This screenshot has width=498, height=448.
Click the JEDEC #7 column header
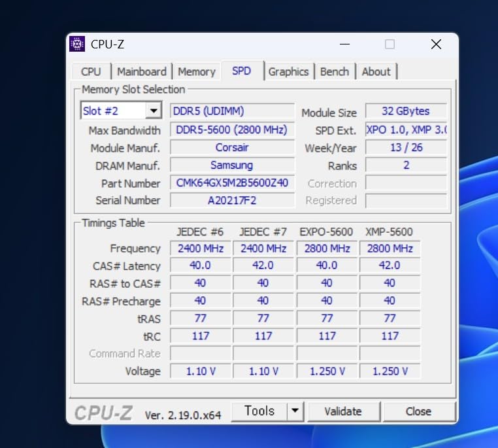pyautogui.click(x=263, y=232)
